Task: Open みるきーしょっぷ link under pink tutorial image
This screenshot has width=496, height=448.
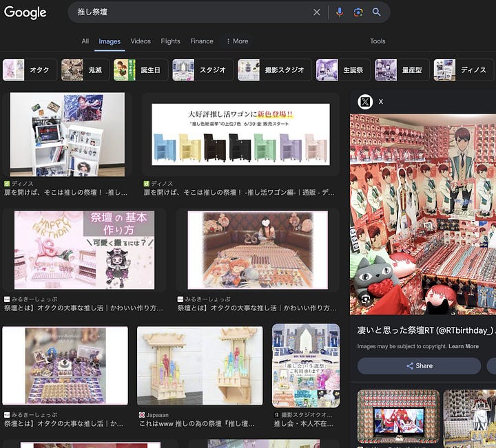Action: click(83, 308)
